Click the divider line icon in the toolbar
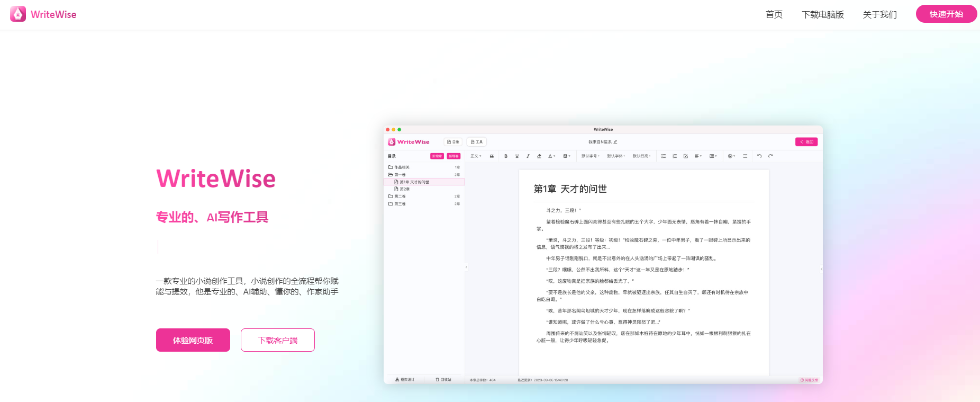The width and height of the screenshot is (980, 402). tap(745, 156)
